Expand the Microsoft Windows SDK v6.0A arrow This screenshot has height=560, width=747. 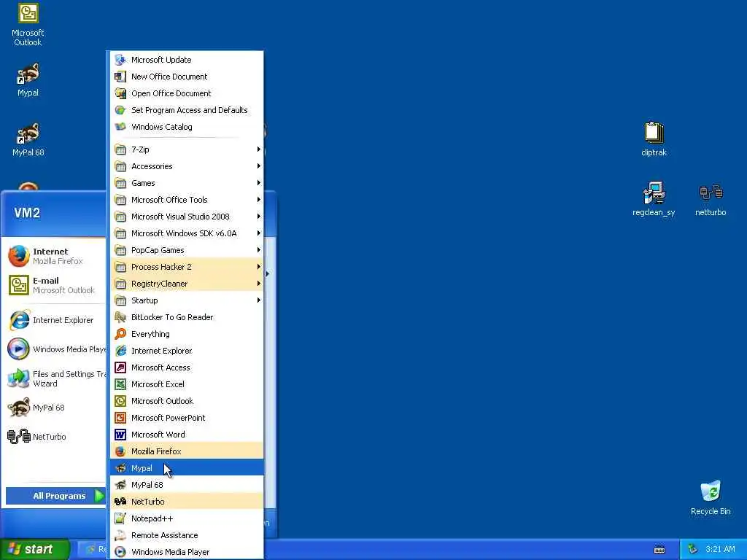pyautogui.click(x=259, y=233)
